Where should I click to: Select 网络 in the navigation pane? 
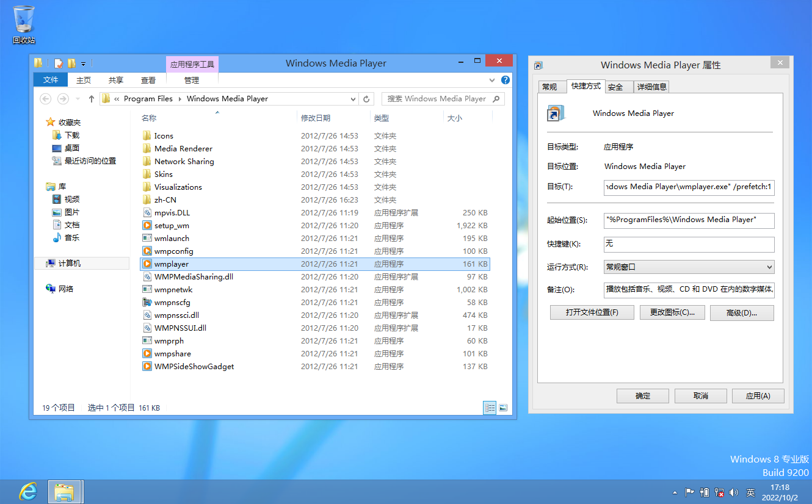click(66, 289)
